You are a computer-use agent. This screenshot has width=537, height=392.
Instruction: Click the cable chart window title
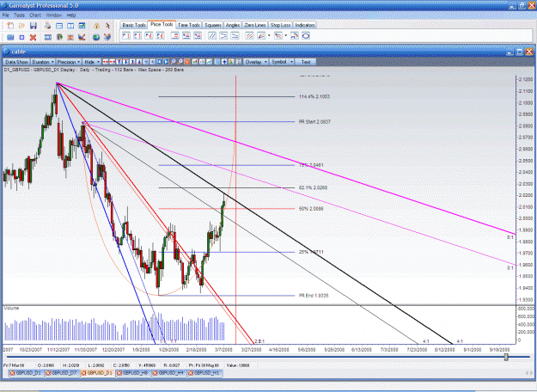point(19,52)
